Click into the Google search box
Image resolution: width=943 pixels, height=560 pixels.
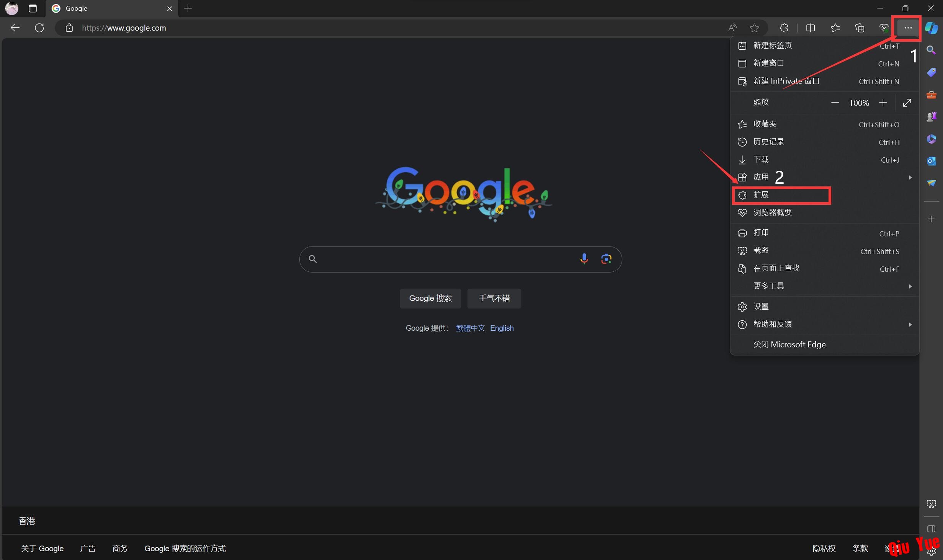point(444,259)
